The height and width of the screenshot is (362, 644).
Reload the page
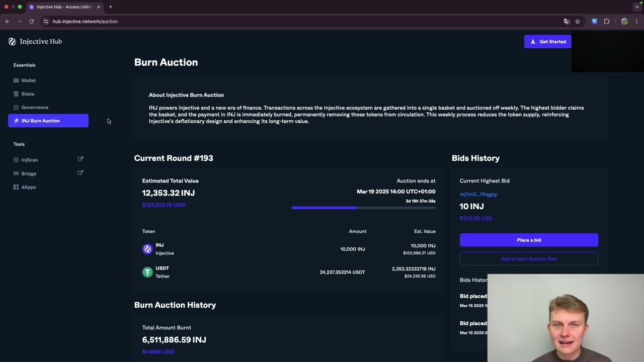pos(31,22)
